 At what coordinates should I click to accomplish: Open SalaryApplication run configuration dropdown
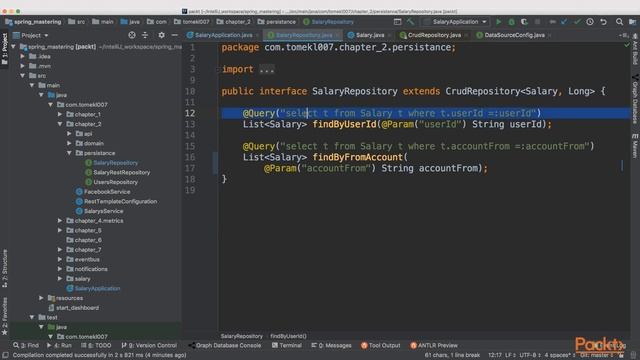(456, 22)
